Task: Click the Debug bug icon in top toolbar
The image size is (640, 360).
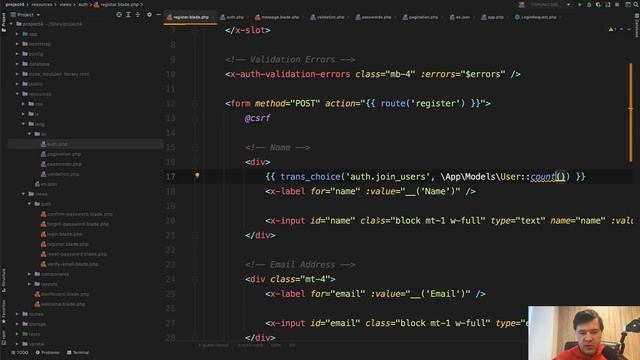Action: pos(589,4)
